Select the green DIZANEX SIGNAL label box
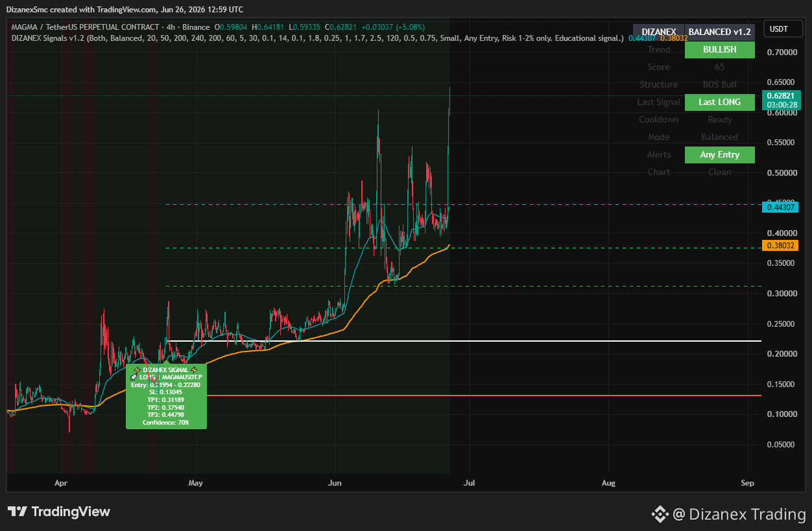Screen dimensions: 812x531 166,396
